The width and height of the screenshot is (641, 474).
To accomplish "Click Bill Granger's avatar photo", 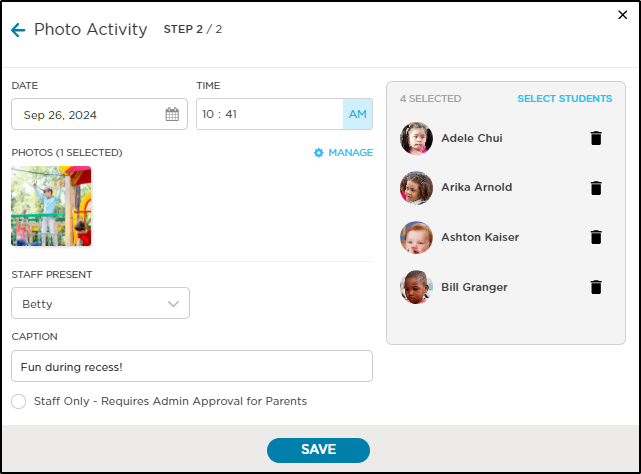I will [416, 287].
